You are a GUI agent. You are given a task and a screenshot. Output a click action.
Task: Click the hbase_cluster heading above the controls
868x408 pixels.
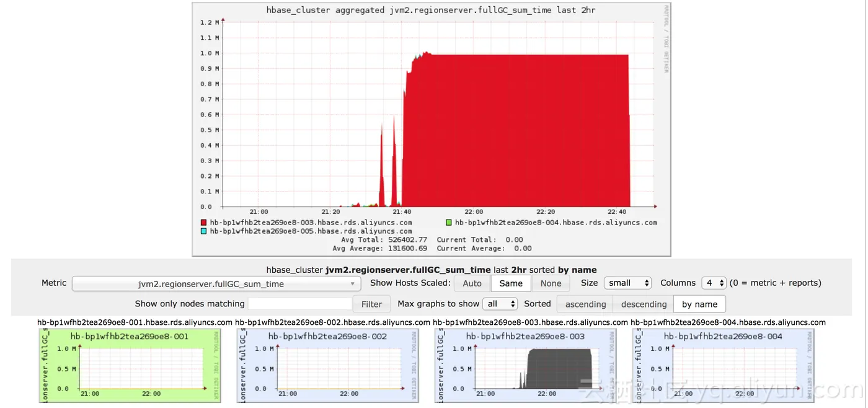[432, 270]
